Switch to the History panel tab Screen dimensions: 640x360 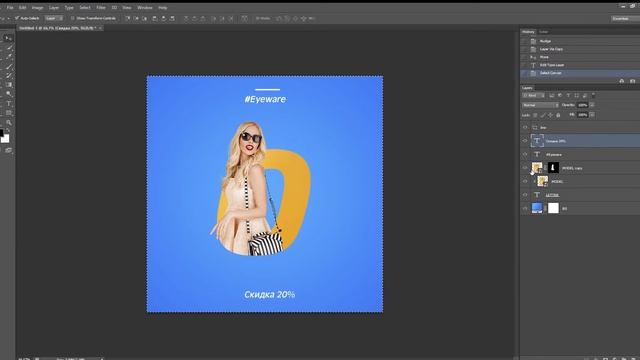(528, 32)
